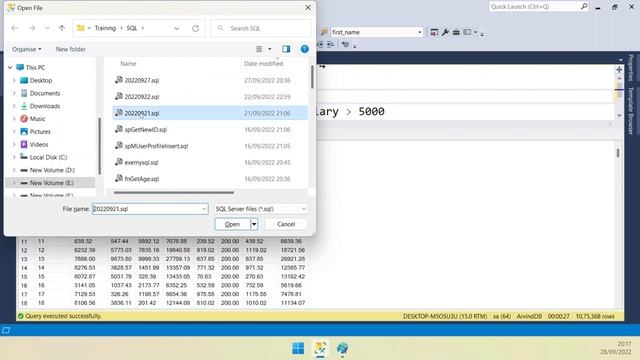Open the Organise menu
The image size is (640, 360).
click(27, 49)
